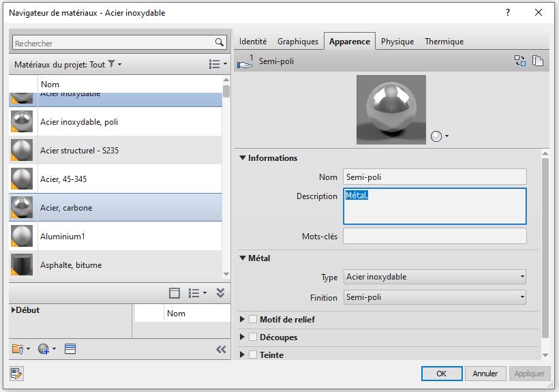Switch to the Physique tab
The height and width of the screenshot is (392, 559).
(397, 42)
